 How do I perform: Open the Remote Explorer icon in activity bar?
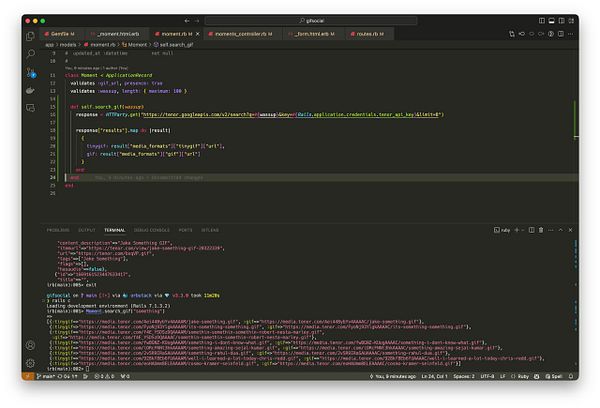(x=30, y=108)
